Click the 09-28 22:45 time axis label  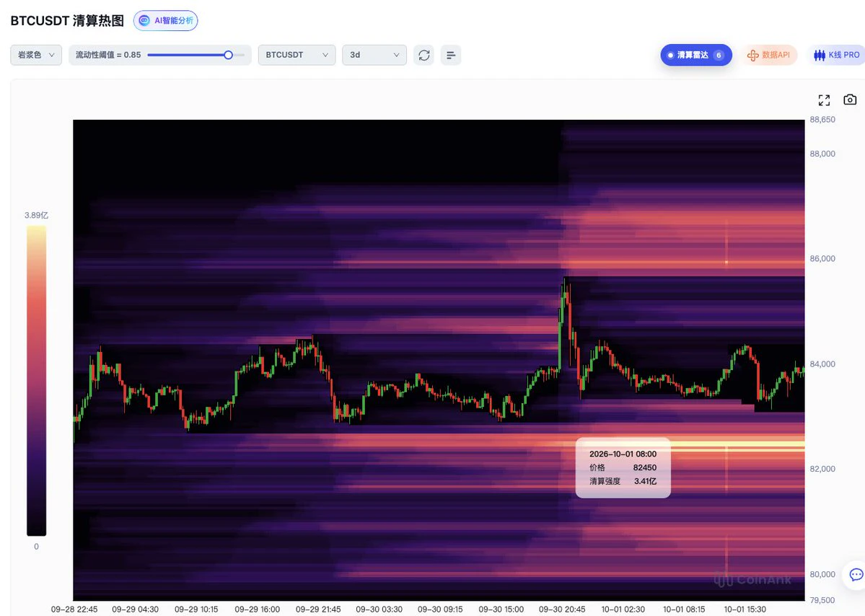[x=74, y=610]
